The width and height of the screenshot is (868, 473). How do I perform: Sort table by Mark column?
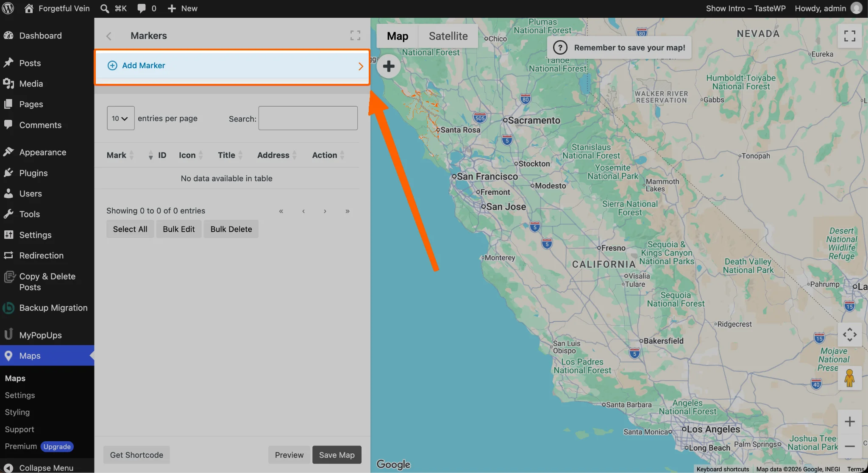pos(120,155)
